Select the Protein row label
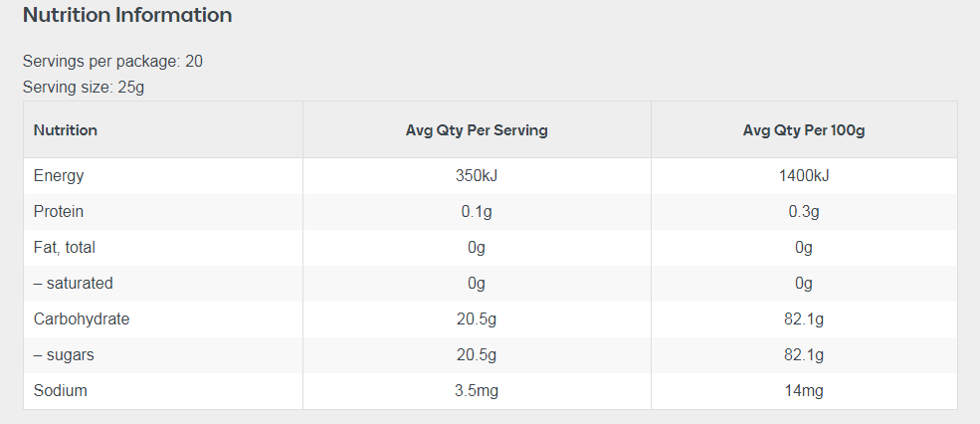The image size is (980, 424). pyautogui.click(x=59, y=212)
